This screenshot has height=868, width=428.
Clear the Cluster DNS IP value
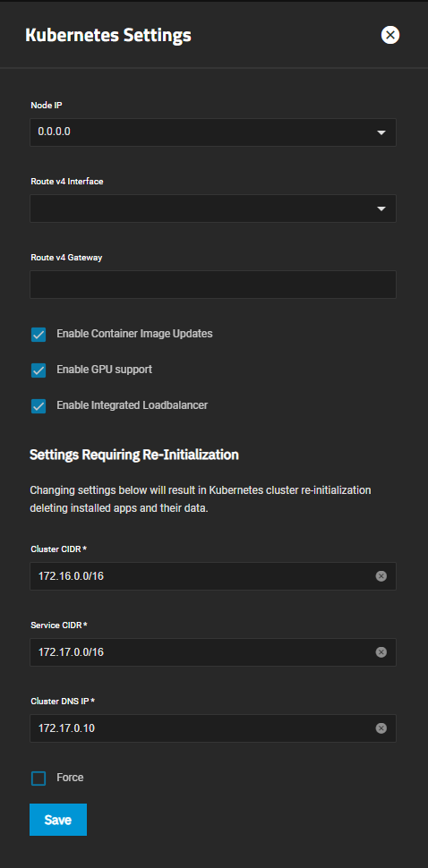381,728
